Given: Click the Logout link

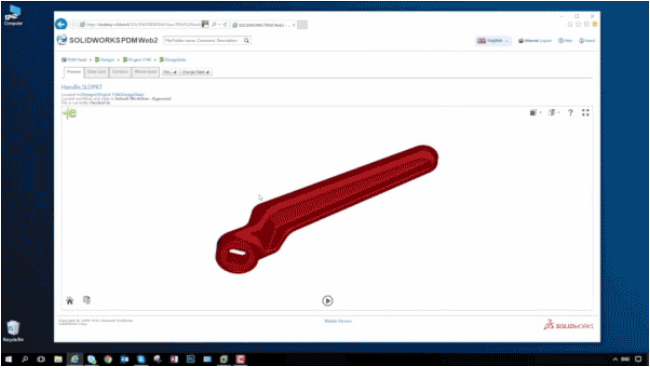Looking at the screenshot, I should (x=546, y=41).
